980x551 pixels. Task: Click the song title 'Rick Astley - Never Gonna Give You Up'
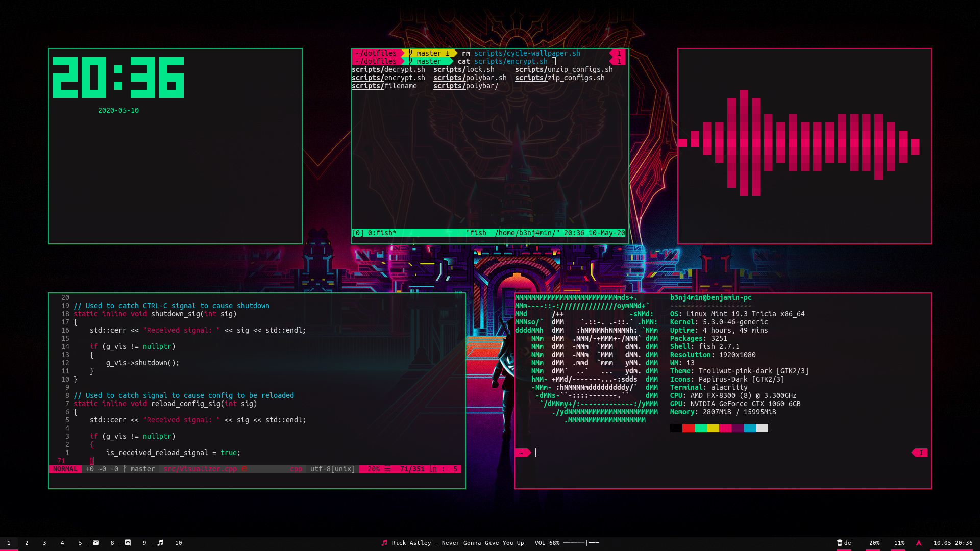coord(458,543)
